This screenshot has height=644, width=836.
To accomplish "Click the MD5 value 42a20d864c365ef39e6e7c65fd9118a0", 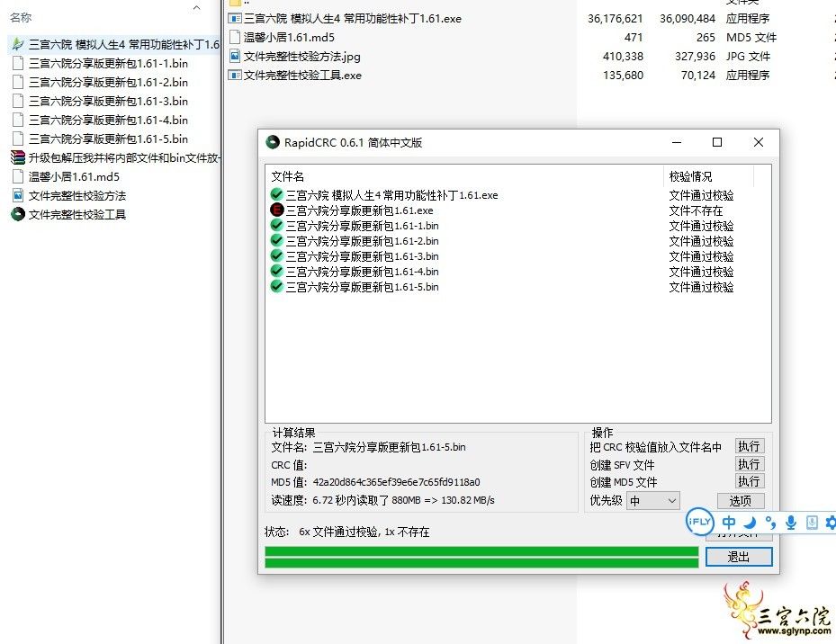I will pos(396,482).
